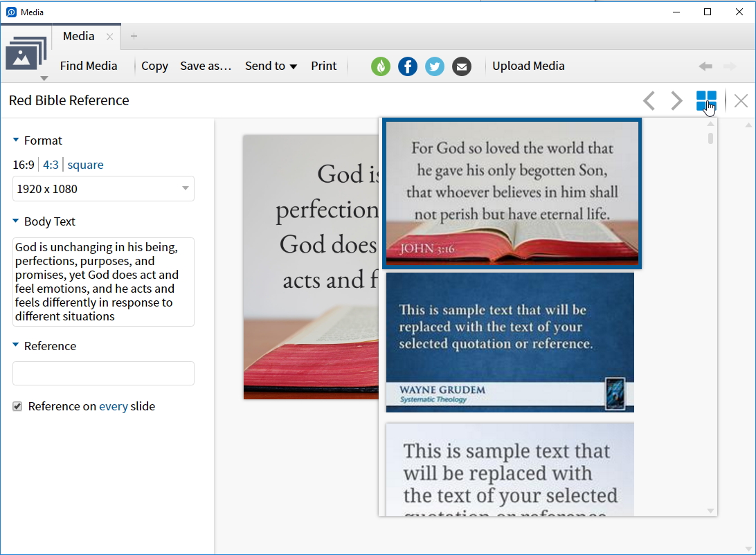Viewport: 756px width, 555px height.
Task: Select the square aspect ratio
Action: pyautogui.click(x=85, y=165)
